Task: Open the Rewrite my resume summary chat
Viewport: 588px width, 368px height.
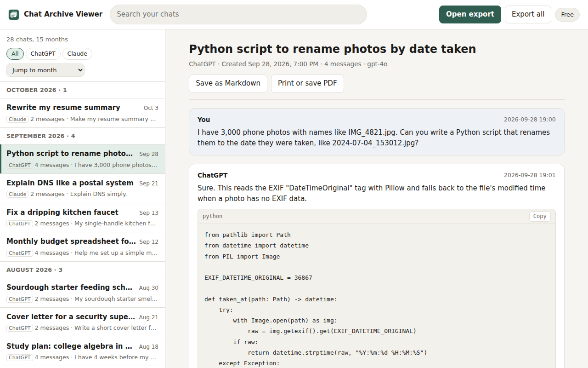Action: [x=83, y=113]
